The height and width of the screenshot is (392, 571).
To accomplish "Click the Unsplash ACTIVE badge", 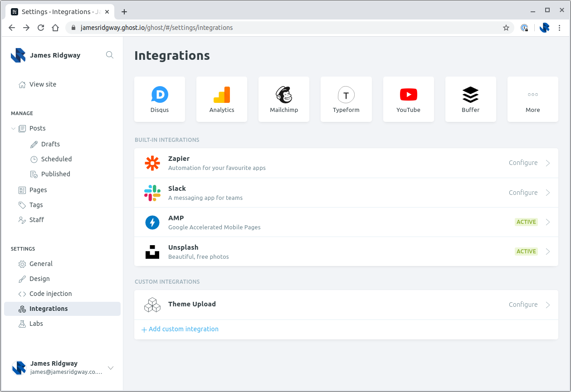I will (x=526, y=252).
